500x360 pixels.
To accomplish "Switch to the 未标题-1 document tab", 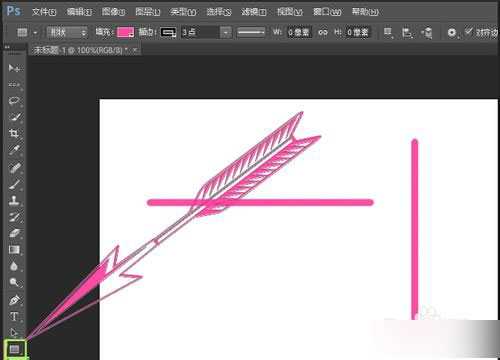I will [x=81, y=50].
